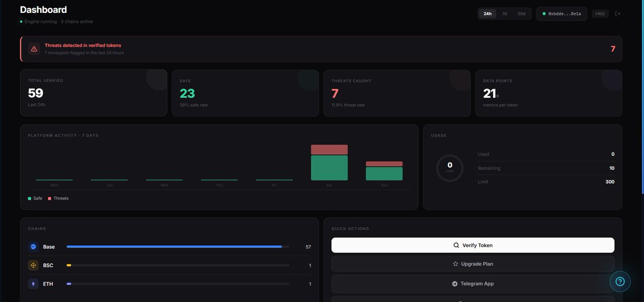Click the FREE plan badge

click(600, 13)
